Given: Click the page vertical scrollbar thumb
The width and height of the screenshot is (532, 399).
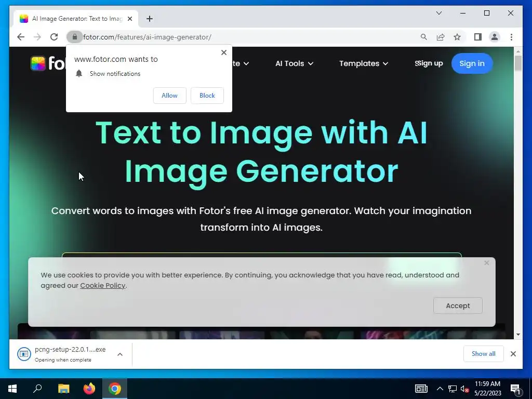Looking at the screenshot, I should point(518,63).
